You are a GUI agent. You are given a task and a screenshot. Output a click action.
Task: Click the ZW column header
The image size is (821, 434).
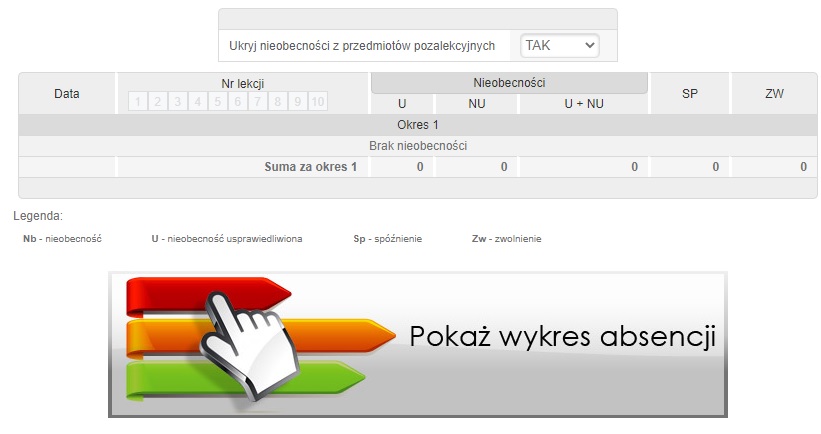774,94
